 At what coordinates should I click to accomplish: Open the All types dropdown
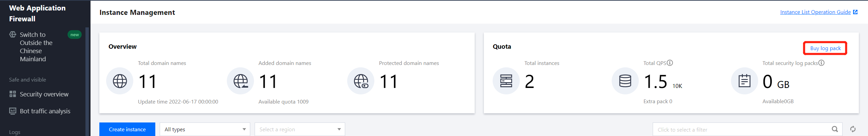(x=205, y=129)
